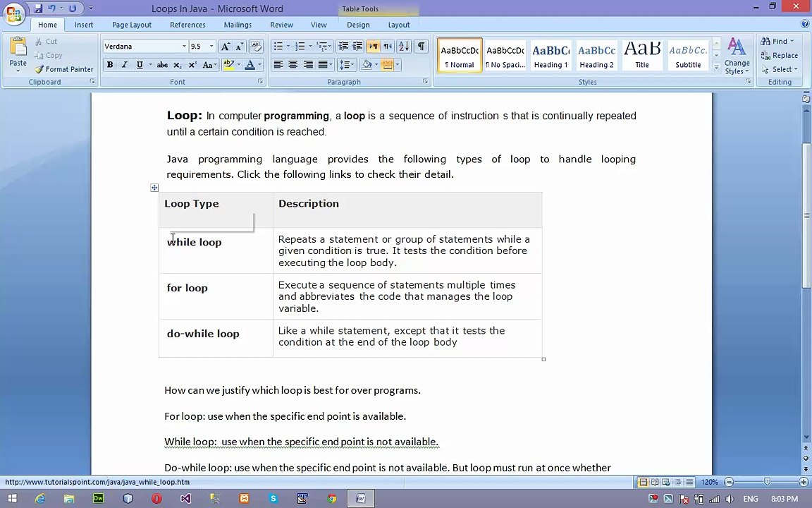Switch to the Insert tab
The width and height of the screenshot is (812, 508).
click(84, 25)
